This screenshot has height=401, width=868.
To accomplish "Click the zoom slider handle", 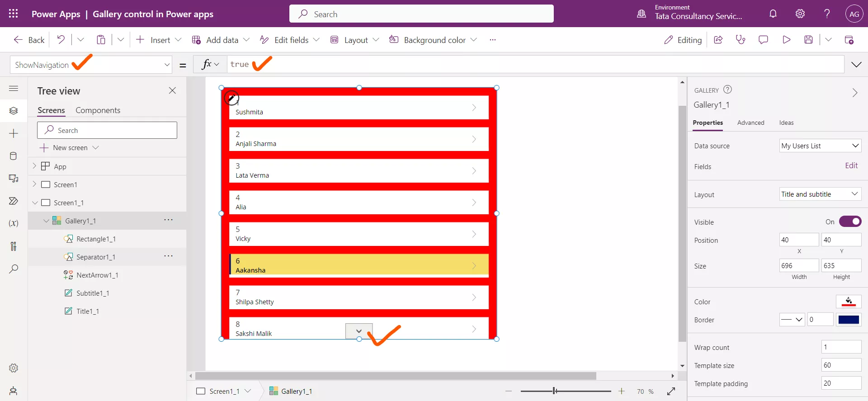I will (x=554, y=391).
